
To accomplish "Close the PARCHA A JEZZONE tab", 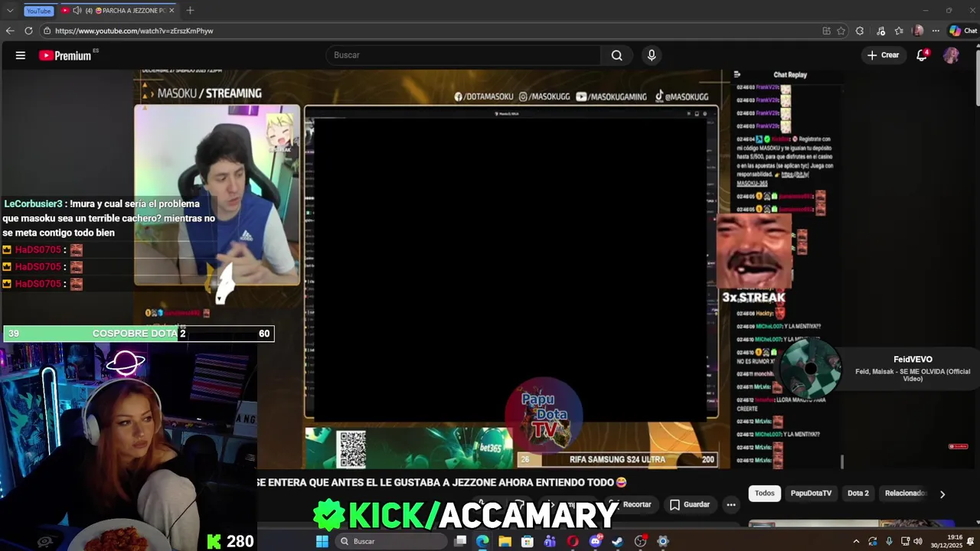I will coord(171,11).
